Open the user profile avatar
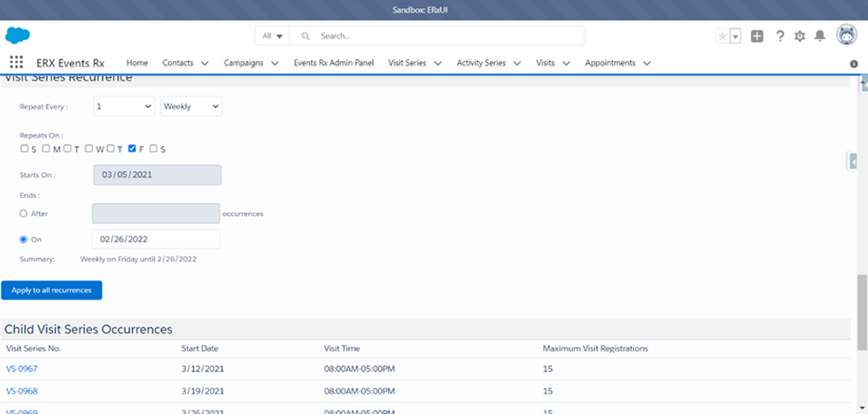 846,35
